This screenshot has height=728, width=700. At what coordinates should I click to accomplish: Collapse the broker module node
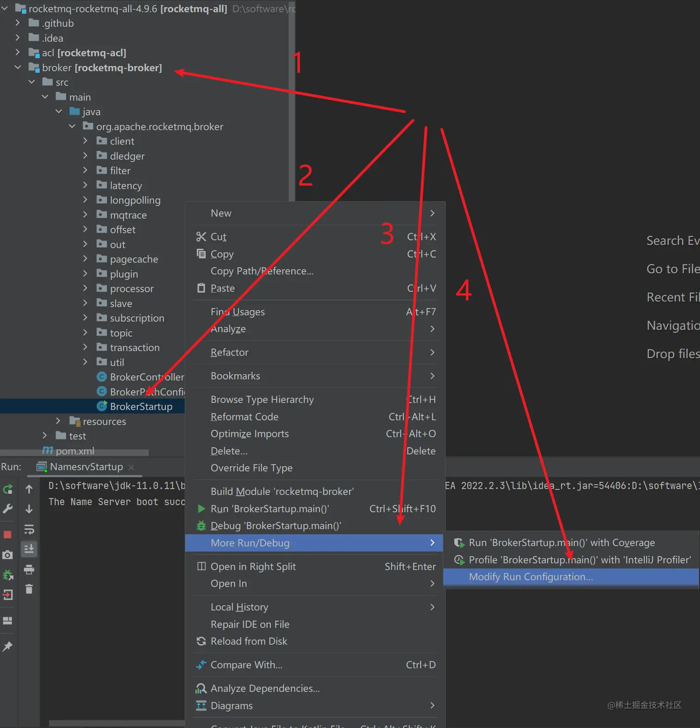18,67
